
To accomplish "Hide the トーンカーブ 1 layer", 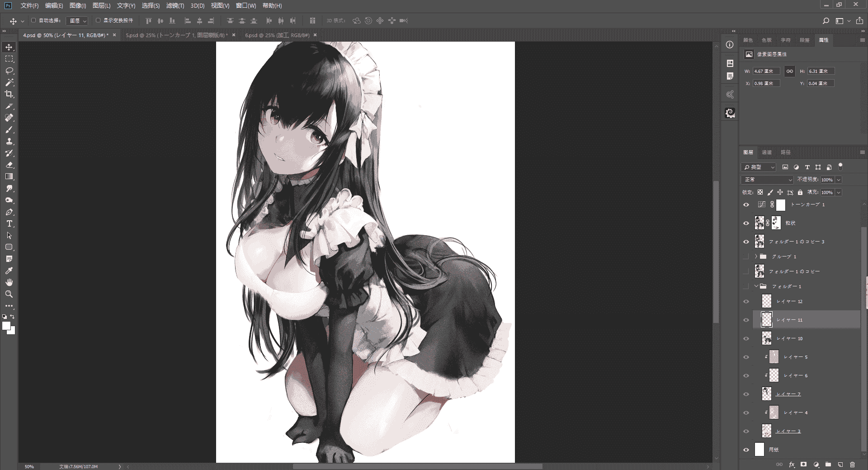I will point(746,205).
